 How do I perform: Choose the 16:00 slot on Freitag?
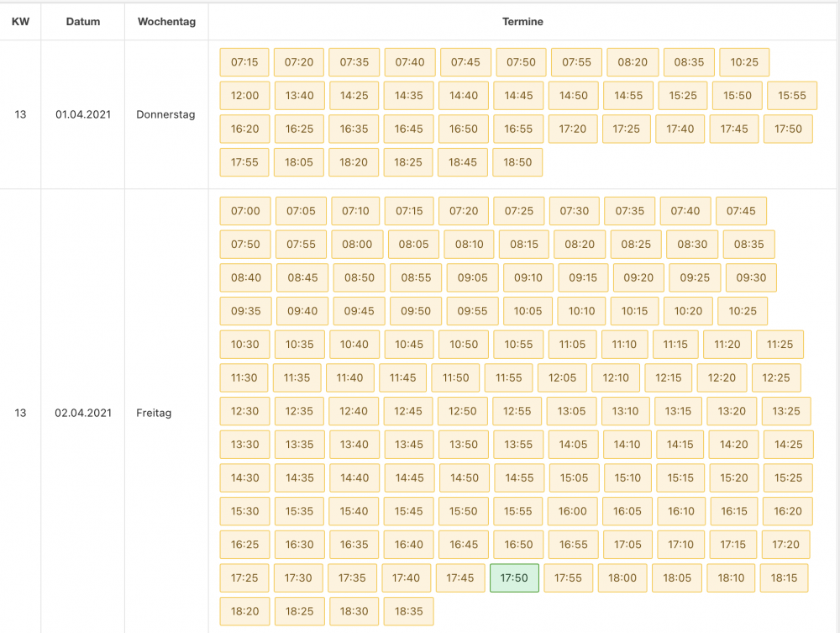(573, 511)
